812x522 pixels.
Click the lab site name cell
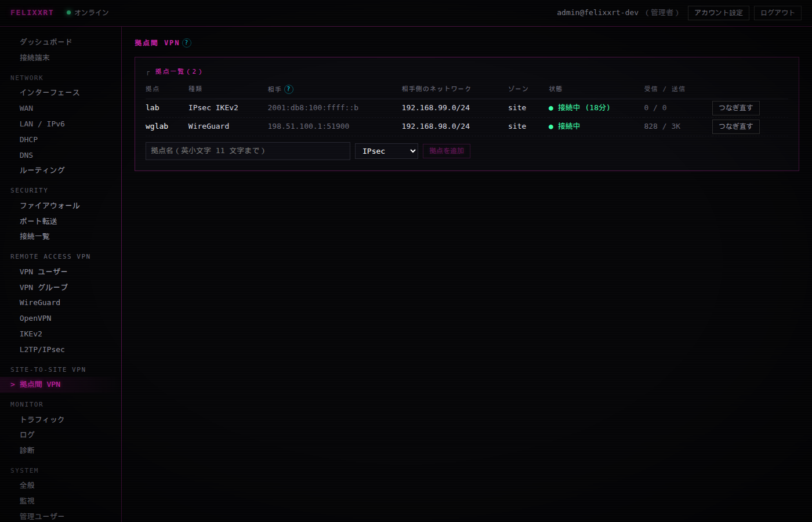click(153, 107)
